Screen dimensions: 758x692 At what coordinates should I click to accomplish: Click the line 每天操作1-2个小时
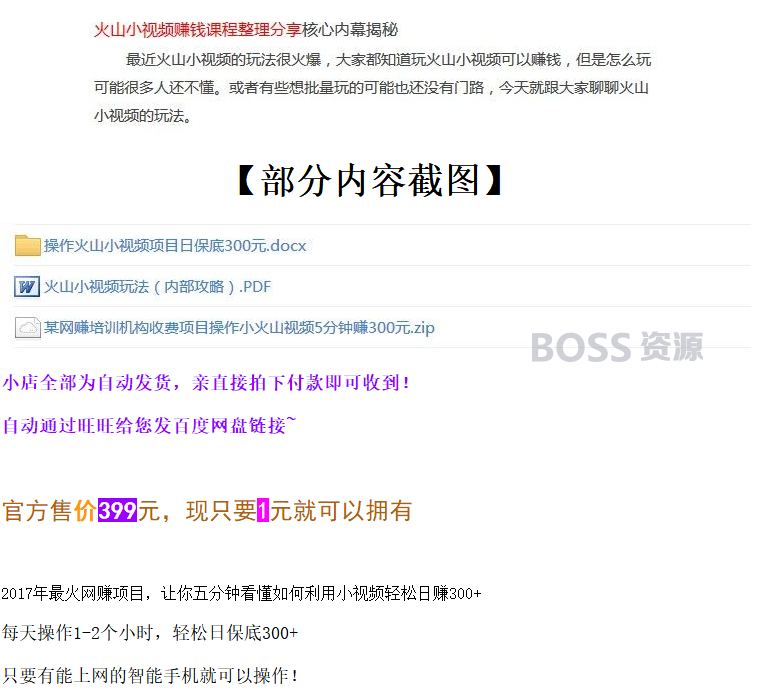pyautogui.click(x=150, y=633)
